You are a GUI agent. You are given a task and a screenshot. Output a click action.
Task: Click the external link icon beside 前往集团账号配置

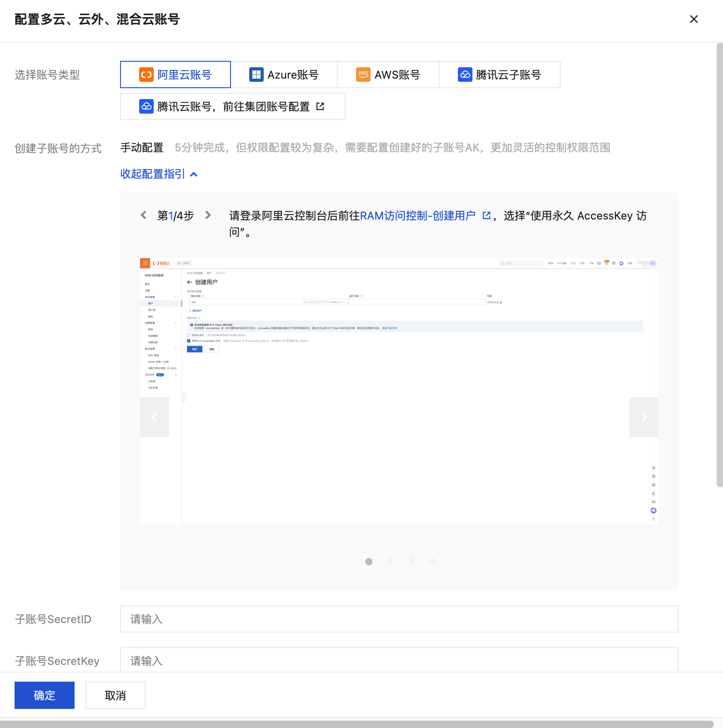point(320,106)
